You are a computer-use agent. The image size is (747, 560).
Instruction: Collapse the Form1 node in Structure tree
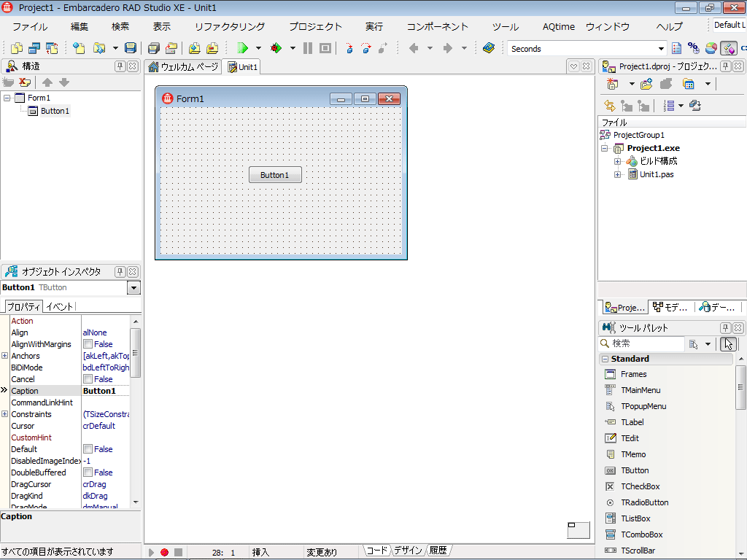(x=7, y=98)
